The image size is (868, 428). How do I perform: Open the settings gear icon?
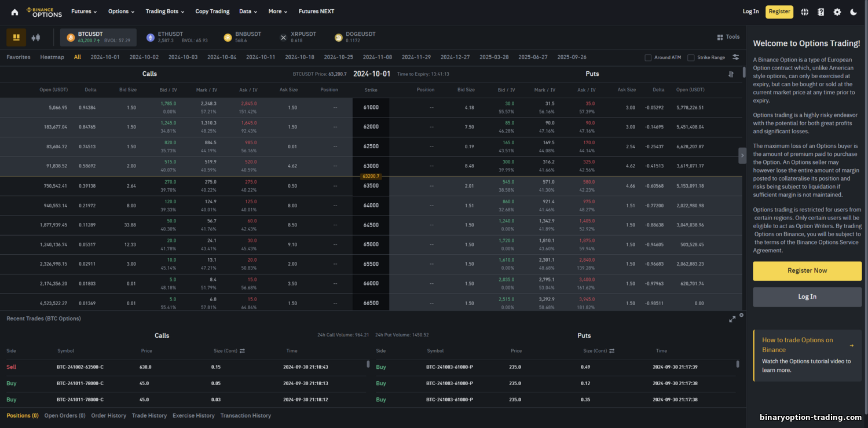(x=837, y=12)
